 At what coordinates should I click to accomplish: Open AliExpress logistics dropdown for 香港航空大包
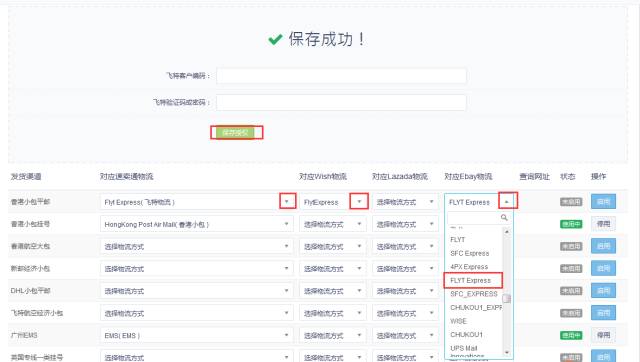point(196,247)
